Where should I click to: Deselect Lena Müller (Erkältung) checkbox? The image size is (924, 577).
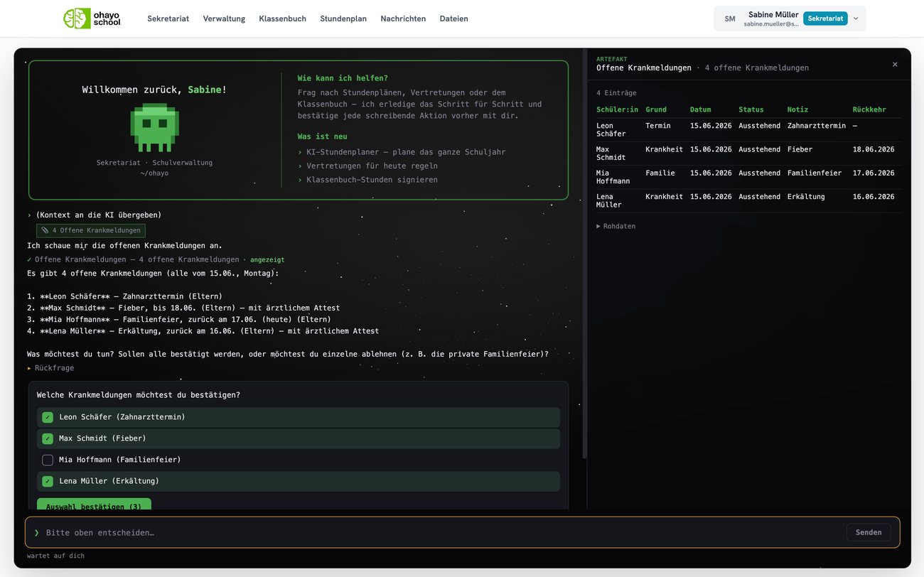click(48, 481)
